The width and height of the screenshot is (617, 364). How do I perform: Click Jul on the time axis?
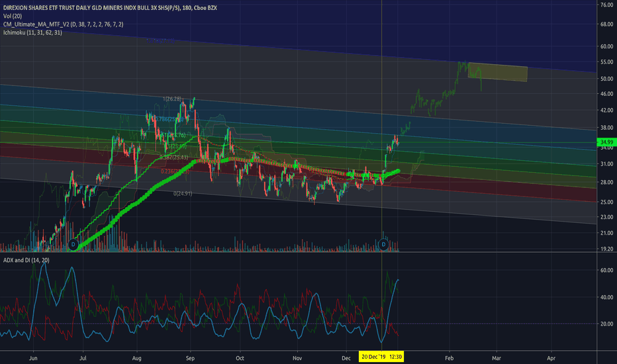coord(83,358)
